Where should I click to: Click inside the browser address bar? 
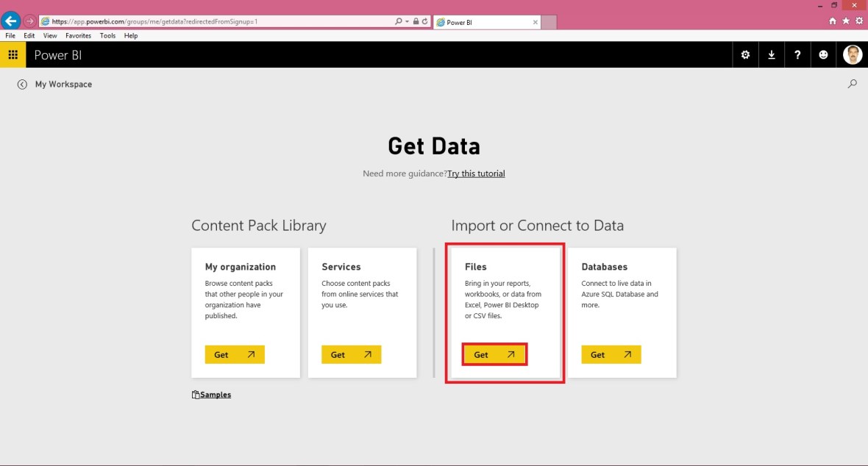[221, 21]
